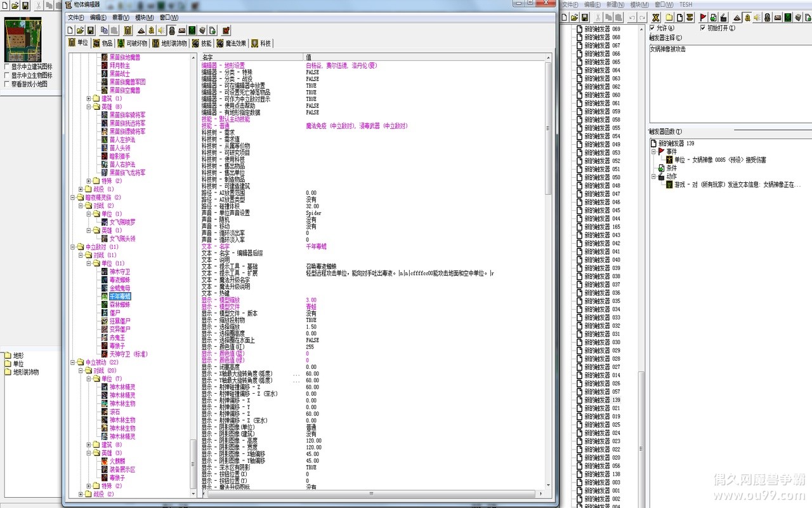This screenshot has width=812, height=508.
Task: Open Sound Editor speaker icon in Object Editor toolbar
Action: pyautogui.click(x=161, y=30)
